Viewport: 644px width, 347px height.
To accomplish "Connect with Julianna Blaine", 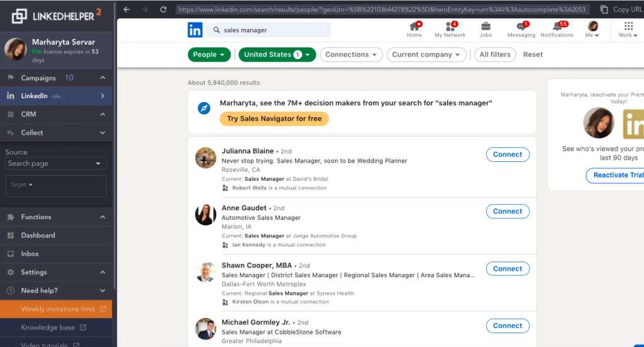I will tap(508, 154).
